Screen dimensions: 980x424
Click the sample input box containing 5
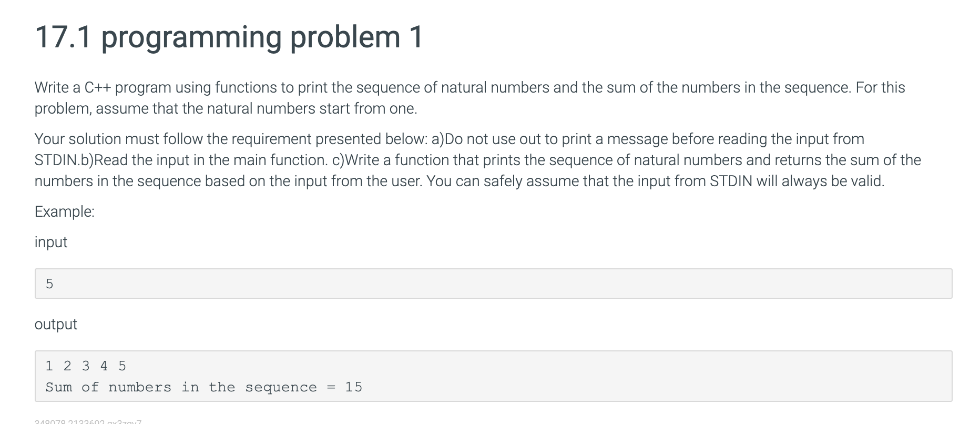click(493, 284)
